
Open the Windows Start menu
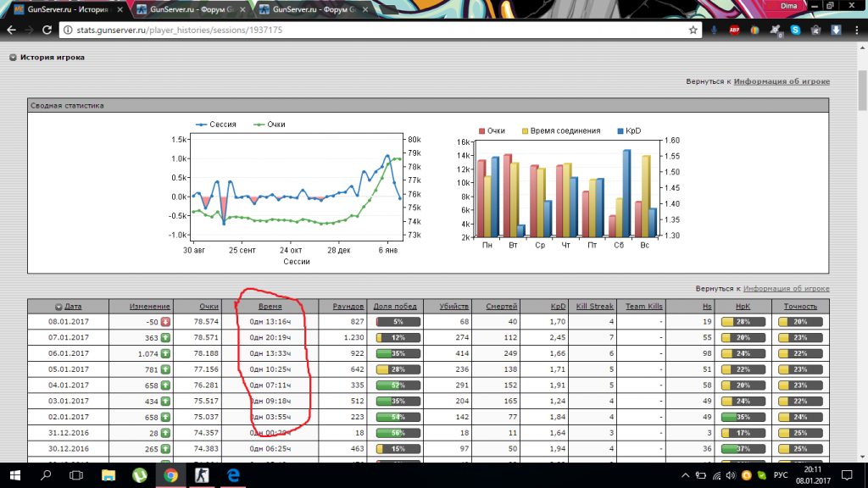[x=14, y=475]
